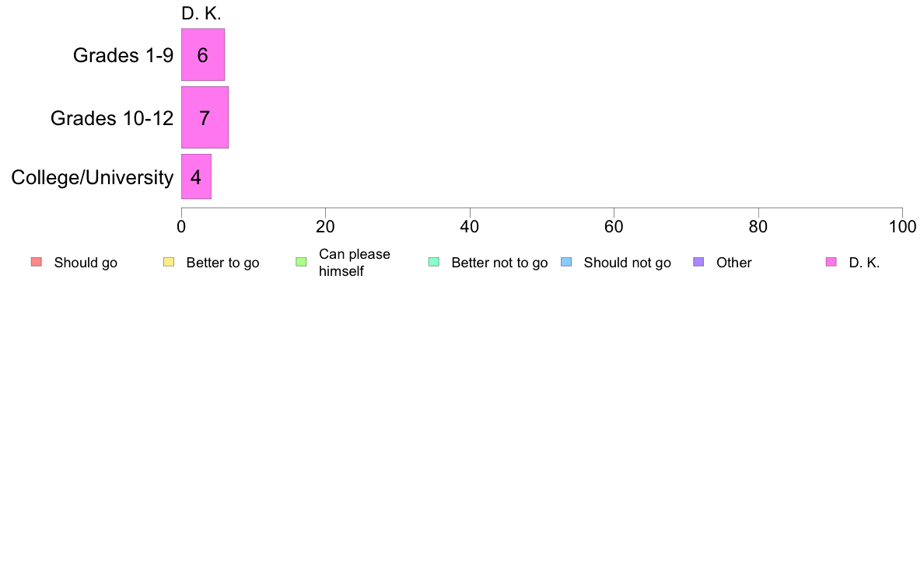924x572 pixels.
Task: Click the Should go red legend swatch
Action: (37, 262)
